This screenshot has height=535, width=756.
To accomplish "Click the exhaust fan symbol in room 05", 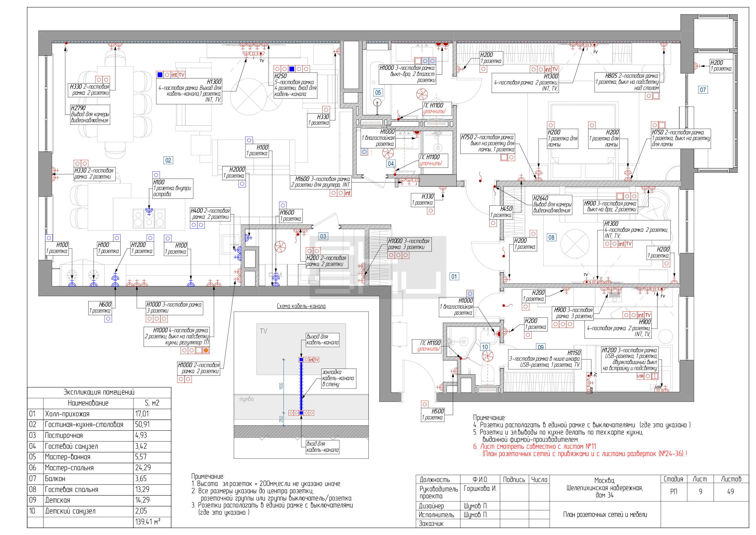I will point(422,94).
